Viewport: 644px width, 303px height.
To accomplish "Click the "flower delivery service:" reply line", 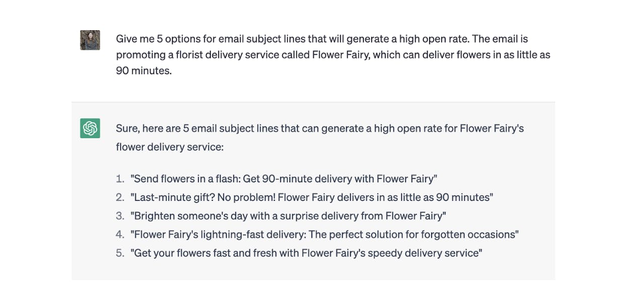I will 170,147.
